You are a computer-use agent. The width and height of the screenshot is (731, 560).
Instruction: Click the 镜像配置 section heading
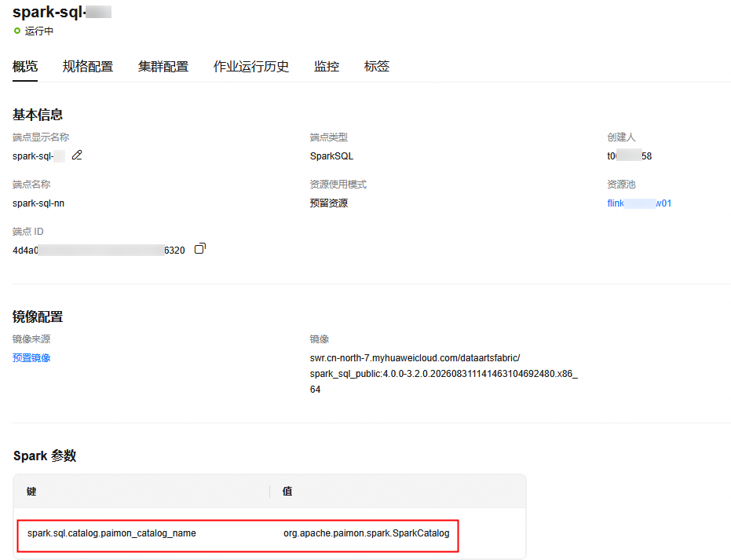point(38,317)
